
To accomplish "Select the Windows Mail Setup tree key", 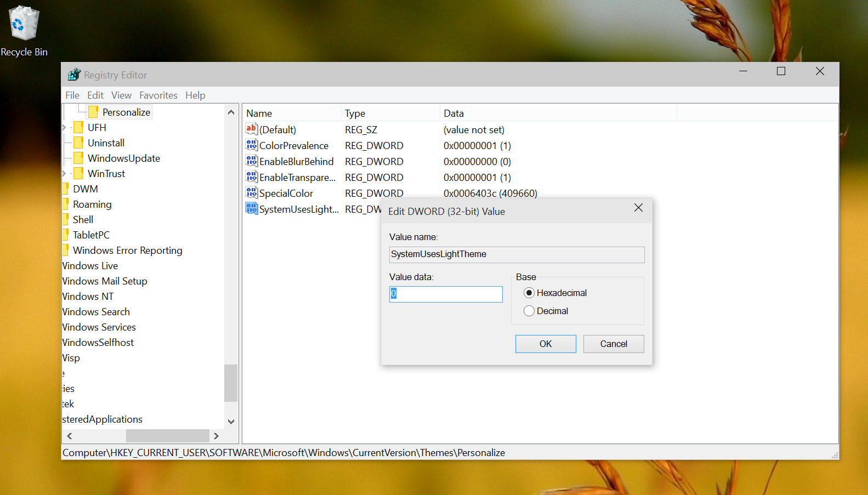I will point(105,281).
